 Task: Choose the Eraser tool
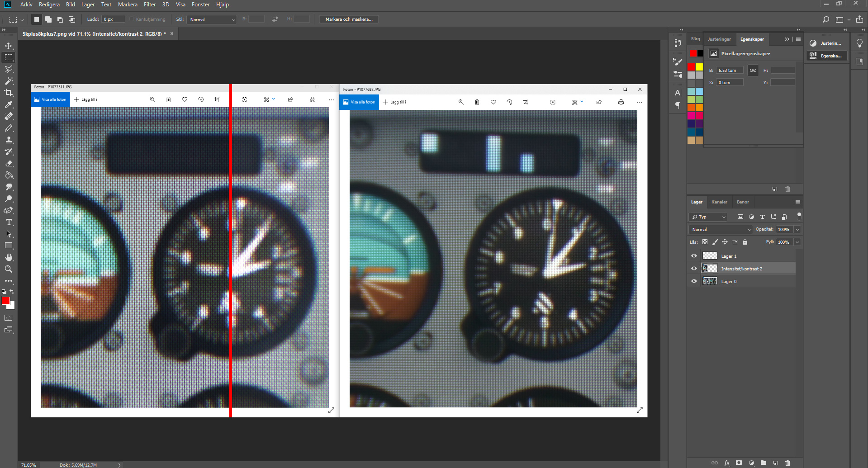[x=9, y=163]
